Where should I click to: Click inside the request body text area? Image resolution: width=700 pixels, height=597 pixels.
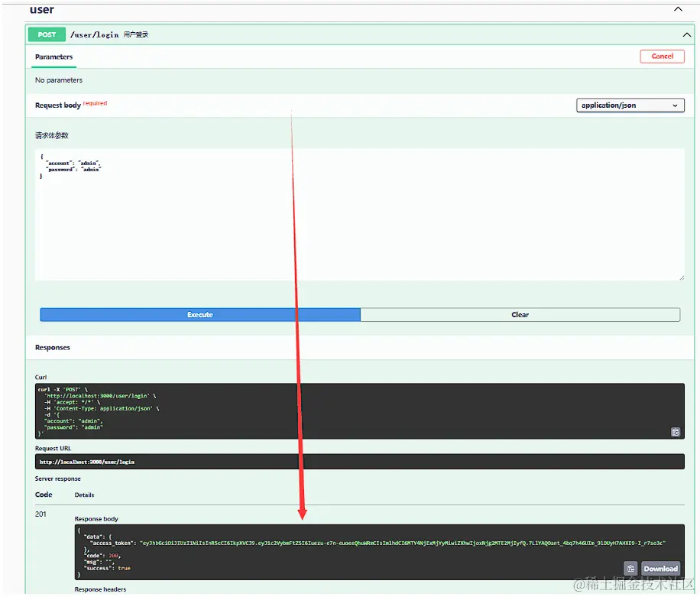(359, 214)
